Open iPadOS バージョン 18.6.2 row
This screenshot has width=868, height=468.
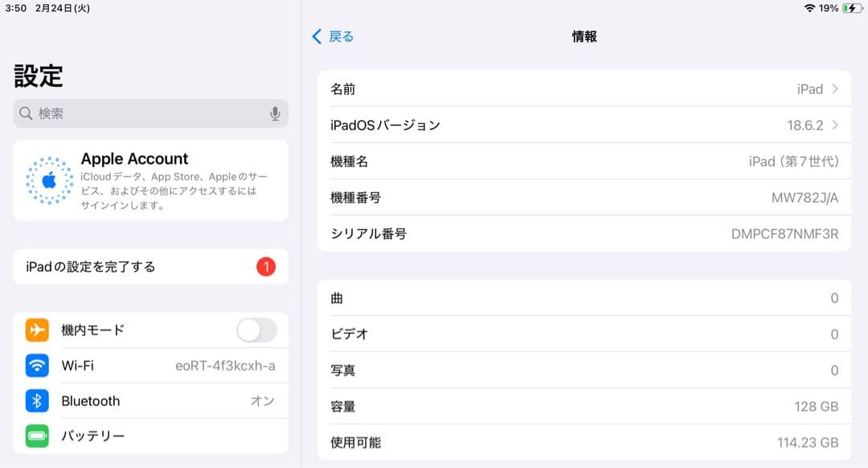(584, 125)
